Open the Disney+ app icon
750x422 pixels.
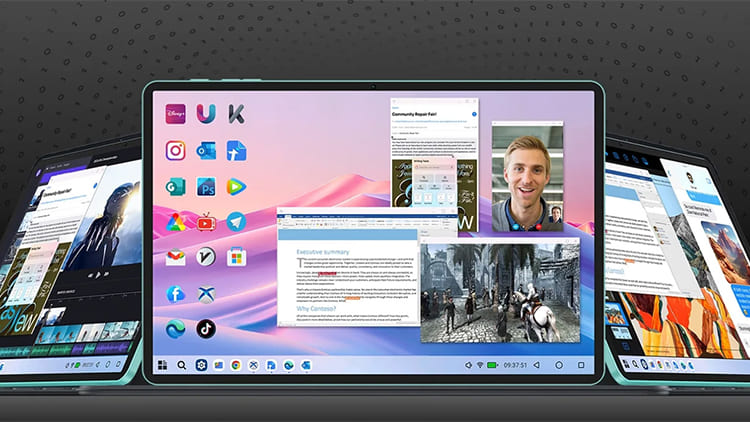click(x=175, y=115)
